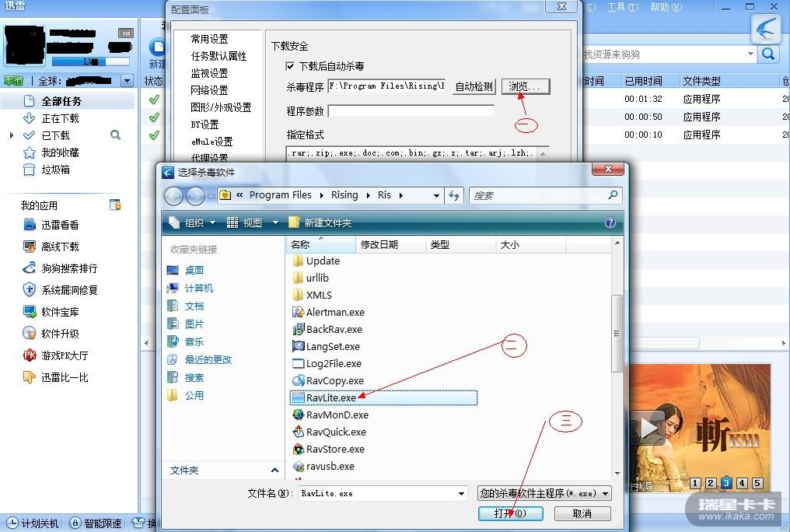Select RavMonD.exe file
790x532 pixels.
[x=330, y=415]
